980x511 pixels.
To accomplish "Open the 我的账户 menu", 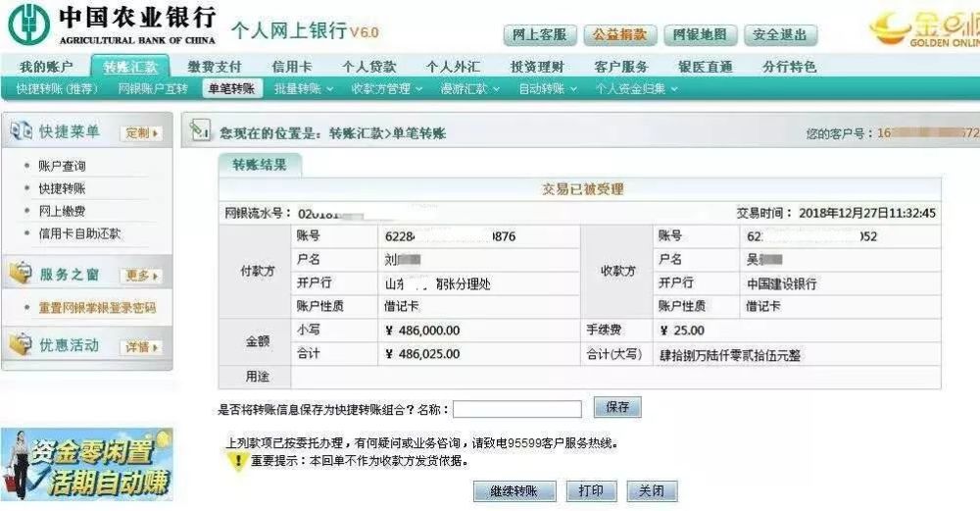I will (46, 67).
